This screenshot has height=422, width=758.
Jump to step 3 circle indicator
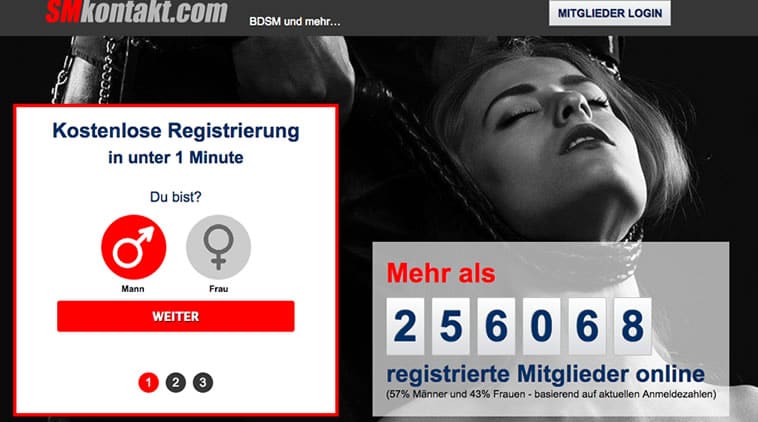tap(203, 382)
